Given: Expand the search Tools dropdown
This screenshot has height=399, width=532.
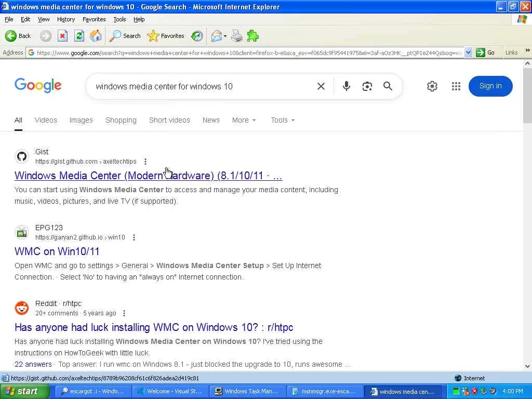Looking at the screenshot, I should coord(283,120).
